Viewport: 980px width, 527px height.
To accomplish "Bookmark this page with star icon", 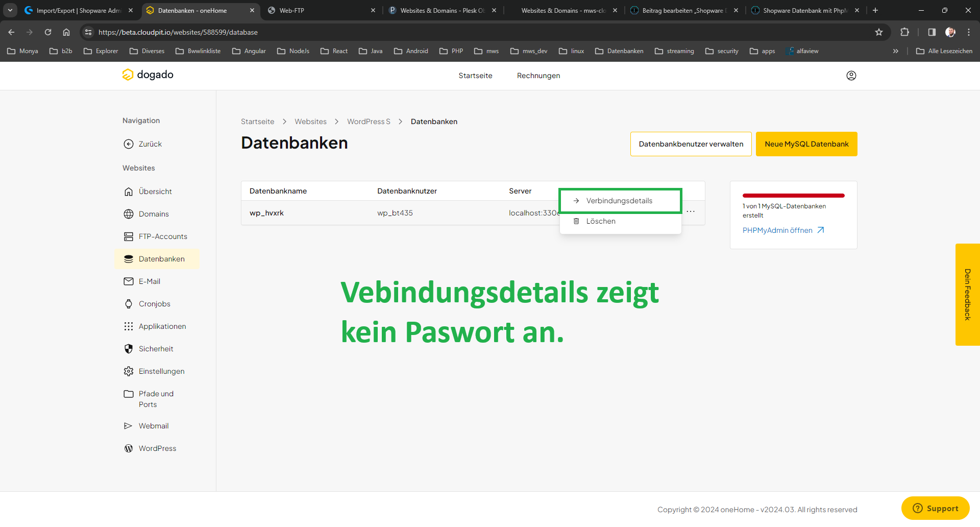I will [878, 32].
